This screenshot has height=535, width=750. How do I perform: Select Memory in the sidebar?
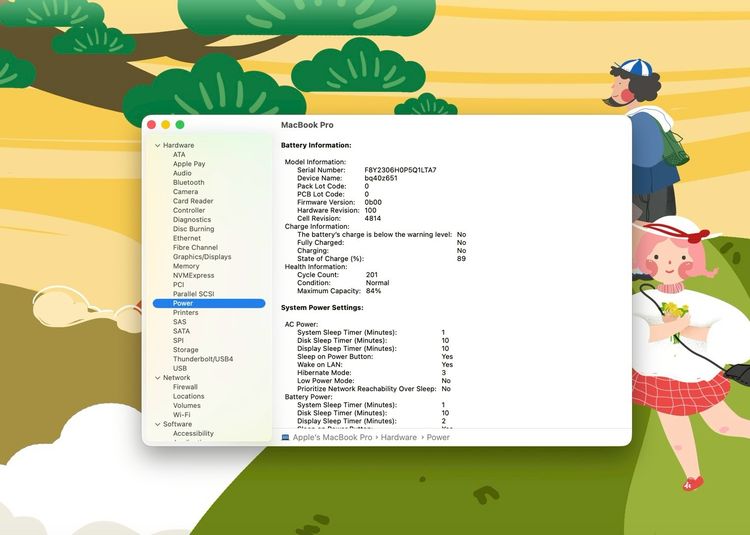pos(186,266)
